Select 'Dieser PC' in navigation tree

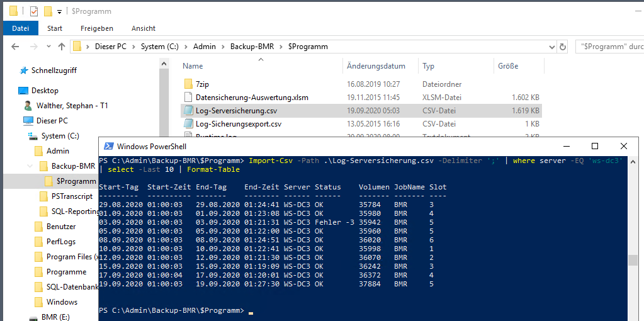point(52,121)
